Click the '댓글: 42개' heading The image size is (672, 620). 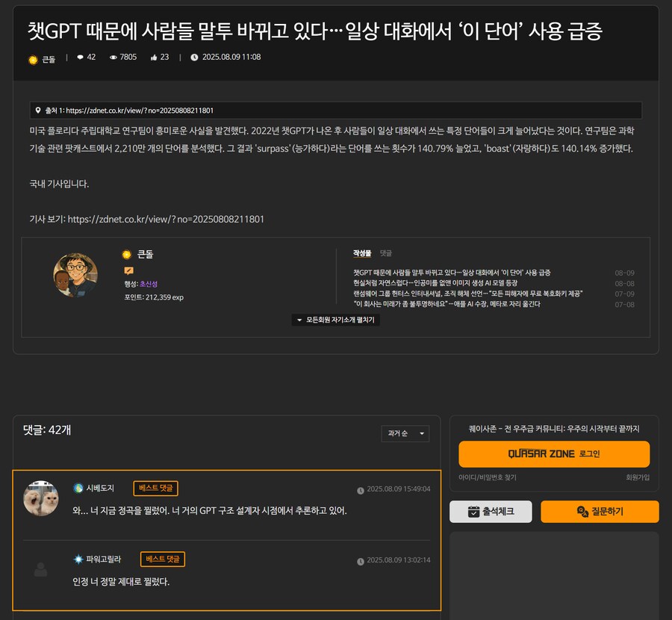(x=47, y=430)
